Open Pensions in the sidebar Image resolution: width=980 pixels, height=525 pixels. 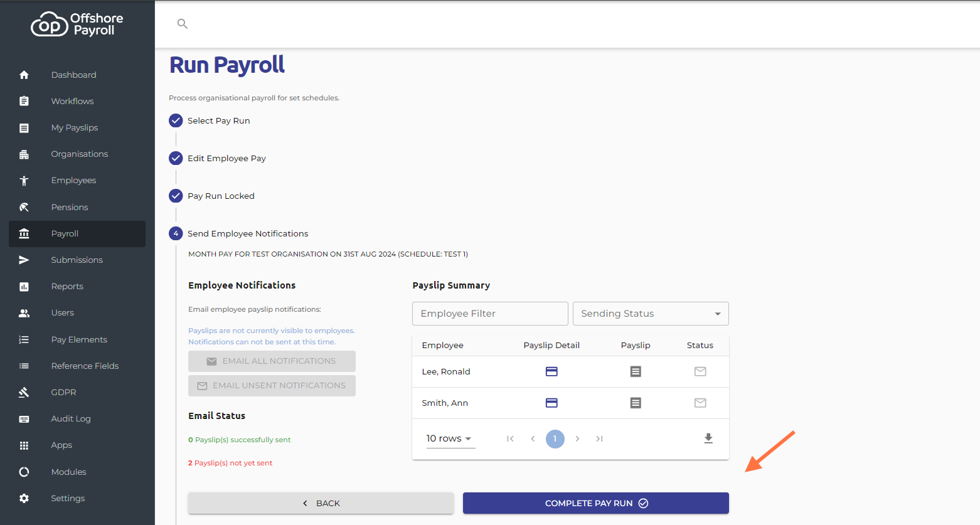[77, 207]
